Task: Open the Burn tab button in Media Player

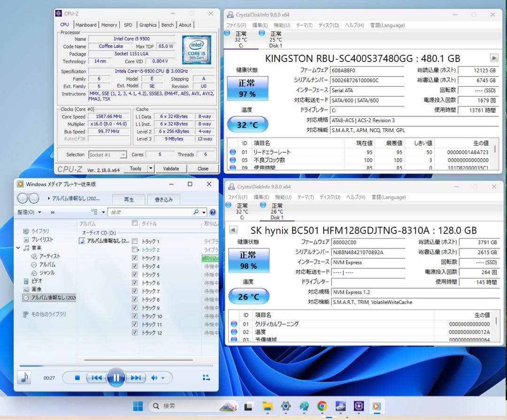Action: coord(164,199)
